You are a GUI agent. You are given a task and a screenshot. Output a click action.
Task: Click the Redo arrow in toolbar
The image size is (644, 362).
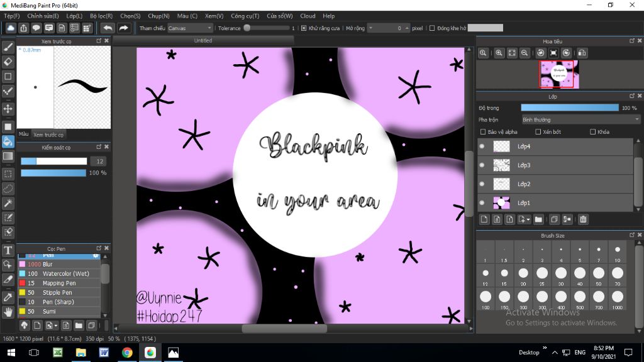(123, 28)
